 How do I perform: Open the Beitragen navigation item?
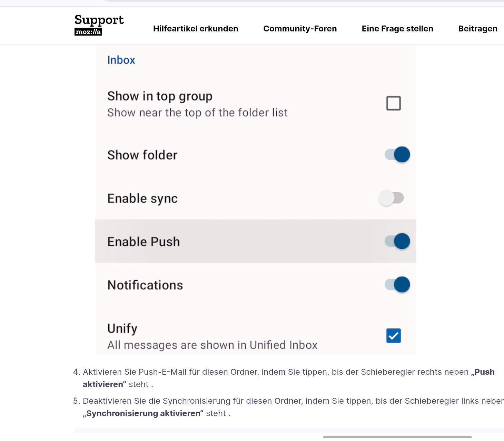(x=477, y=29)
